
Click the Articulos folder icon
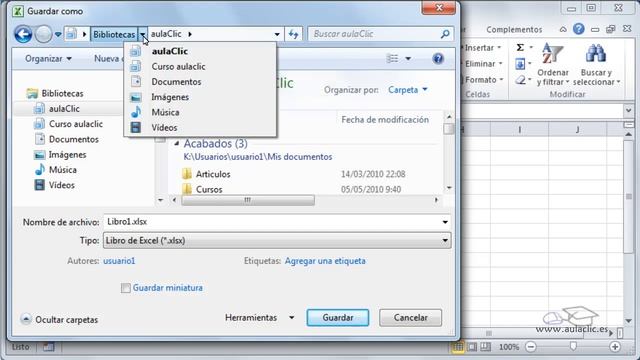click(x=187, y=174)
